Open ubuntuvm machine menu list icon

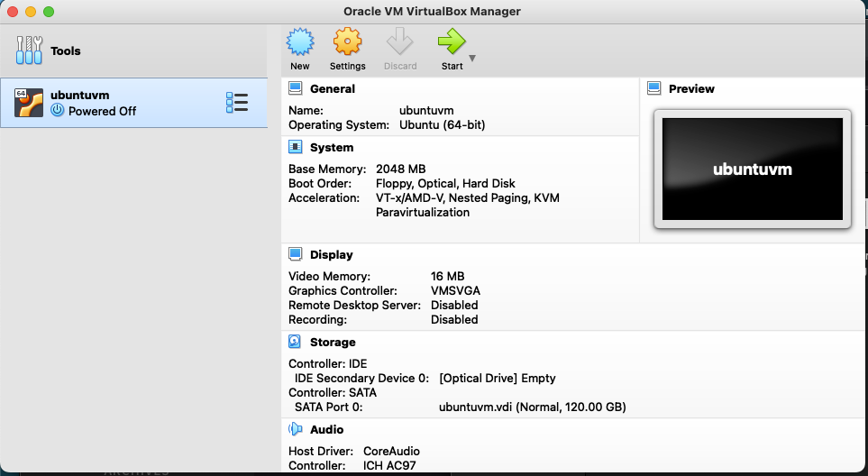click(x=236, y=103)
